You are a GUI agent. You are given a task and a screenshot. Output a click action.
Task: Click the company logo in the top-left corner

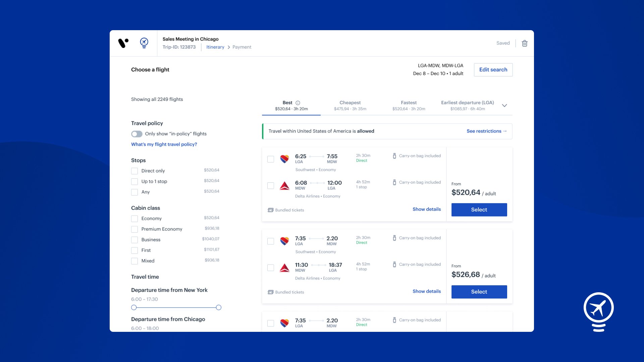tap(123, 43)
